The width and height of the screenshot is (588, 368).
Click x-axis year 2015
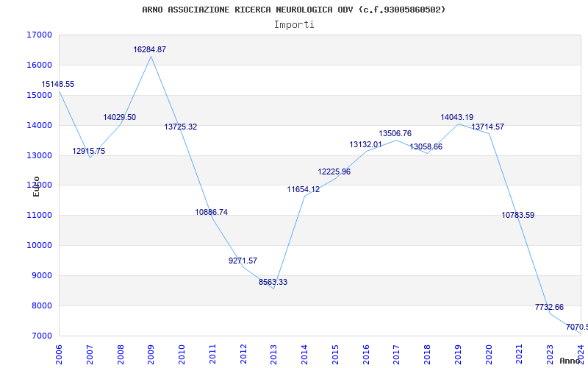point(335,354)
